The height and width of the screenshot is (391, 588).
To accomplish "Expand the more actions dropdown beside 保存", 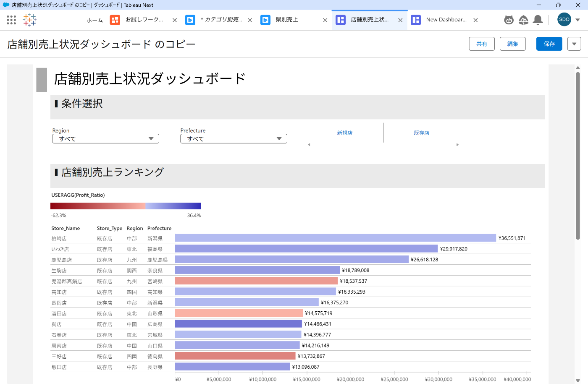I will (574, 44).
